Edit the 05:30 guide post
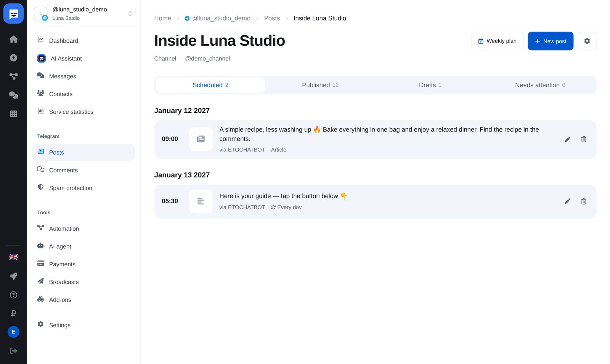 [x=568, y=201]
